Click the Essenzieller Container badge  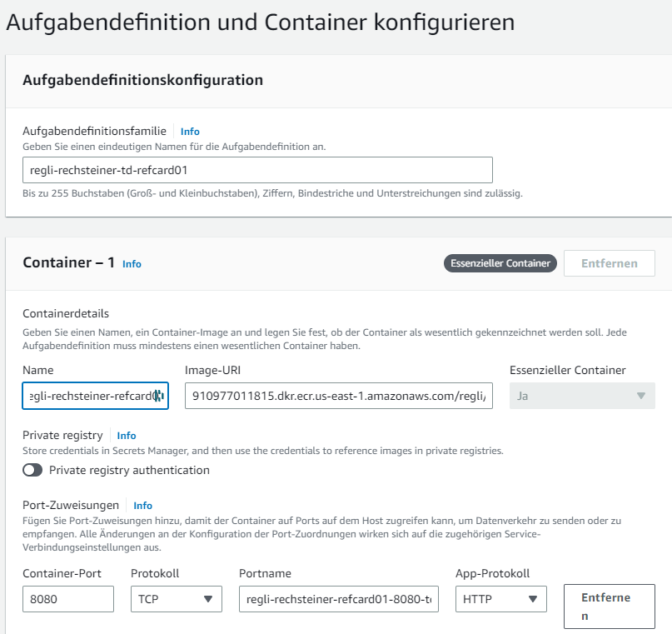click(500, 263)
